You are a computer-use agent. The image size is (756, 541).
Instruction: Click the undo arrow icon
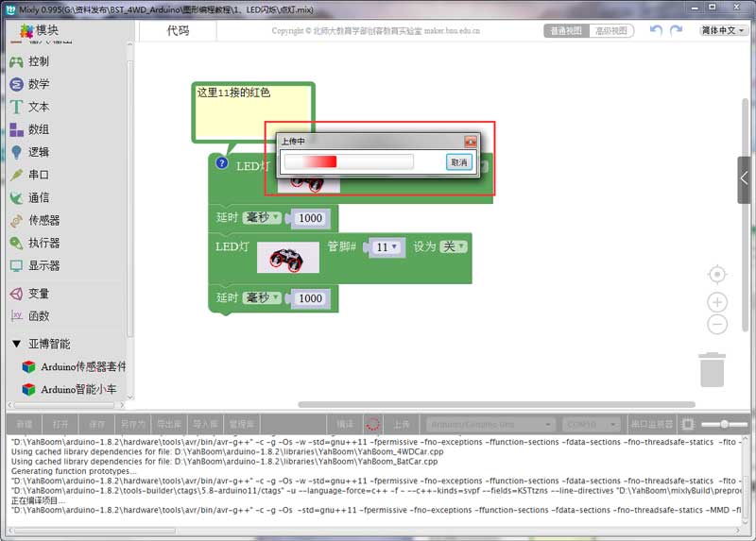(657, 30)
